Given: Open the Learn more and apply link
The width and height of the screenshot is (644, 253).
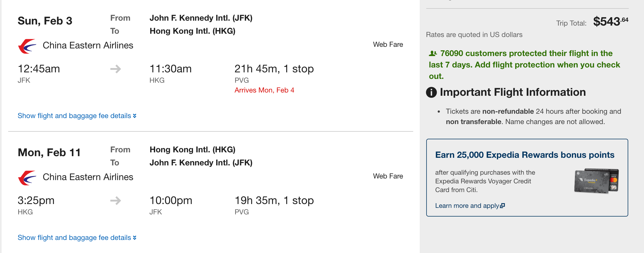Looking at the screenshot, I should tap(467, 206).
